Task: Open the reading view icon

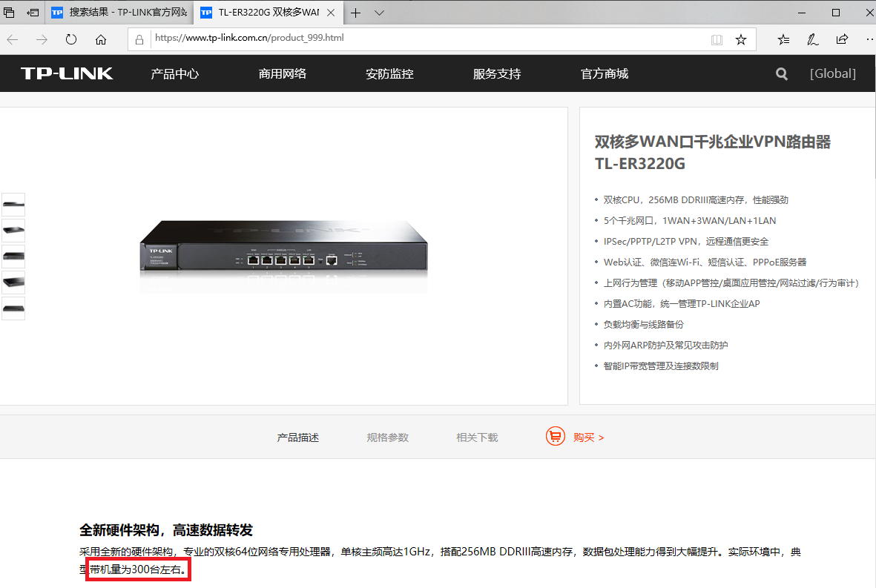Action: pos(717,39)
